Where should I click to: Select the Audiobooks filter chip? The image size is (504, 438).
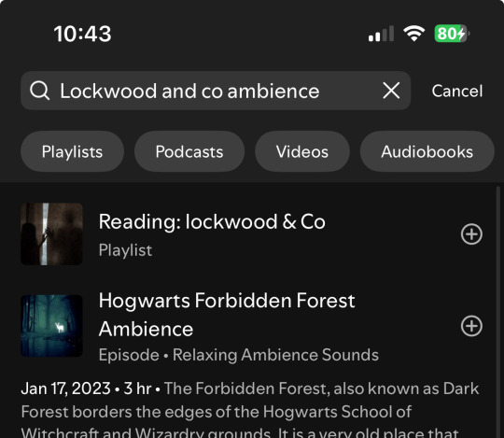[x=427, y=151]
